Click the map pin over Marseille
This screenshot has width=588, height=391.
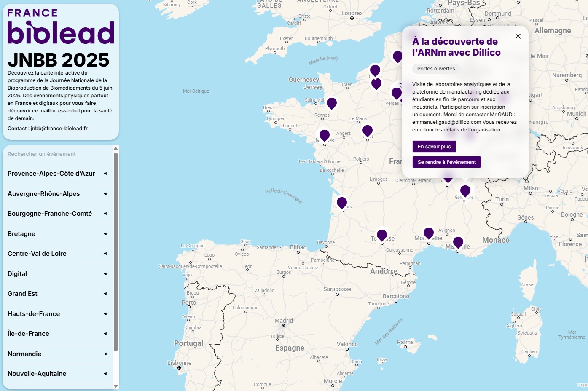[x=458, y=242]
